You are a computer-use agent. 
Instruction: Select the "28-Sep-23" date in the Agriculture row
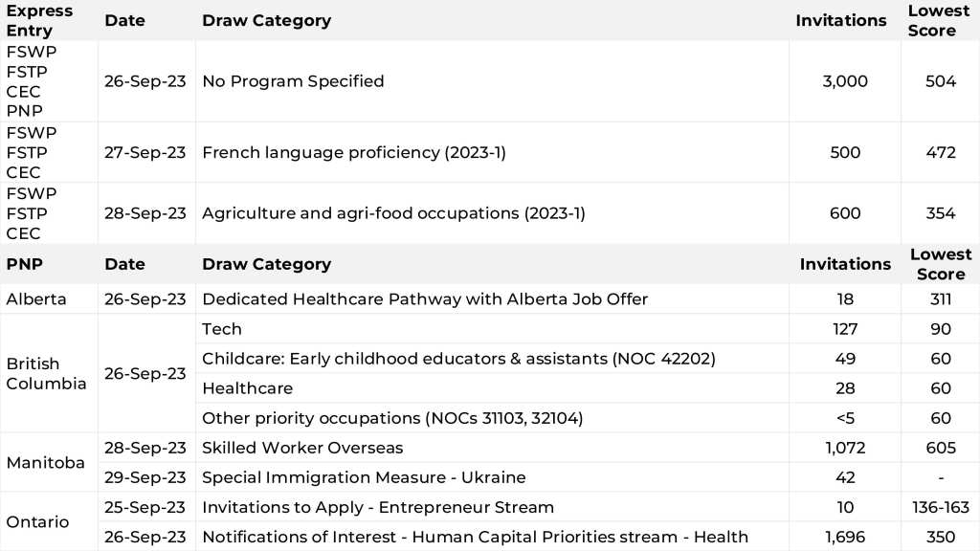click(145, 213)
